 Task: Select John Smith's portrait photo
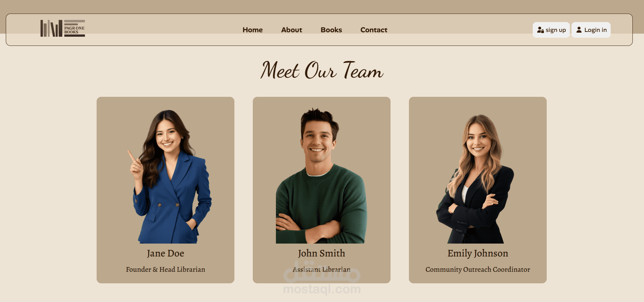tap(321, 176)
